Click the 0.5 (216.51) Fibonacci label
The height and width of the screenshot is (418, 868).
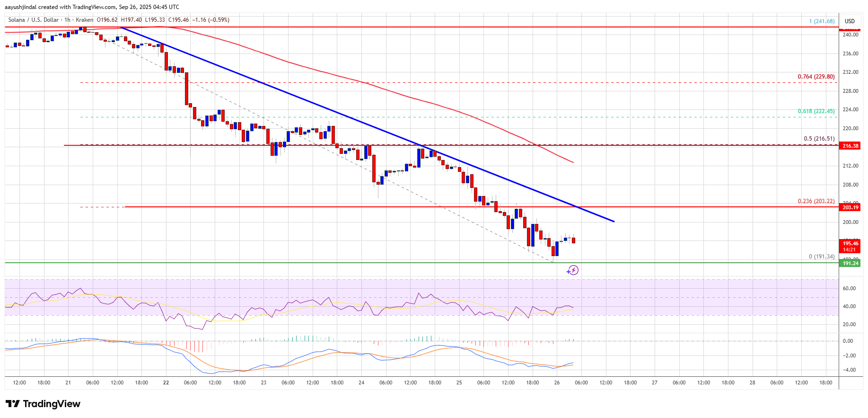tap(819, 139)
